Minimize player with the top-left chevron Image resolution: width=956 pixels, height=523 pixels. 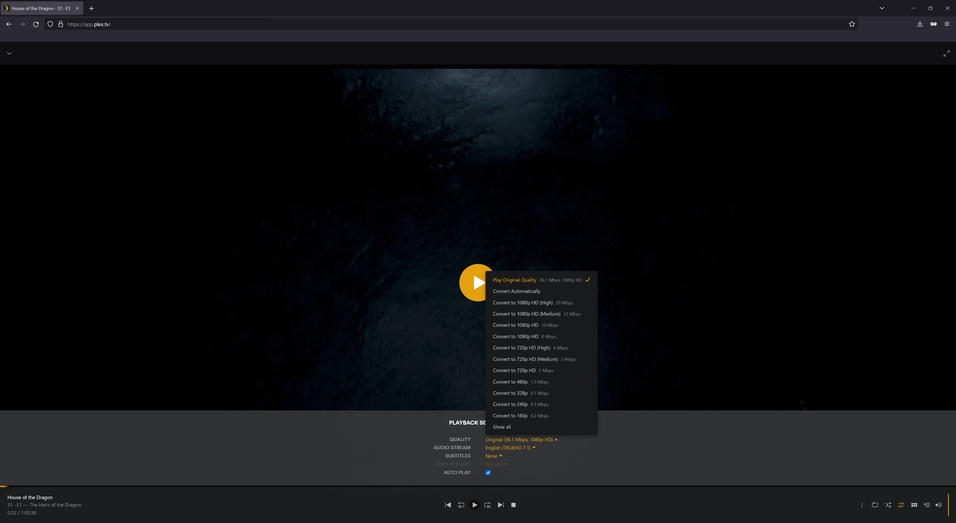pos(9,53)
